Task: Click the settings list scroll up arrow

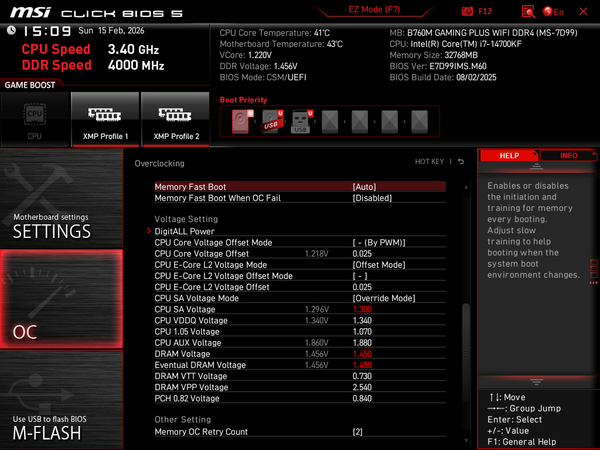Action: [x=466, y=187]
